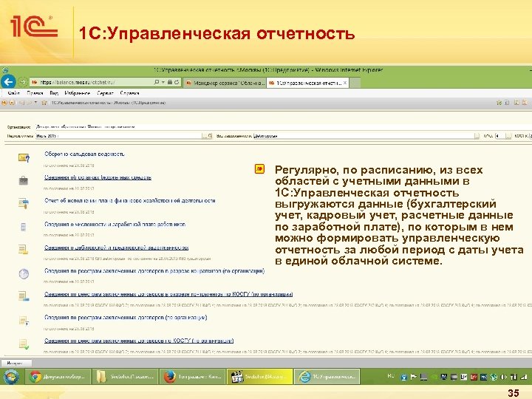Click the browser Forward arrow button
This screenshot has height=399, width=532.
(22, 82)
